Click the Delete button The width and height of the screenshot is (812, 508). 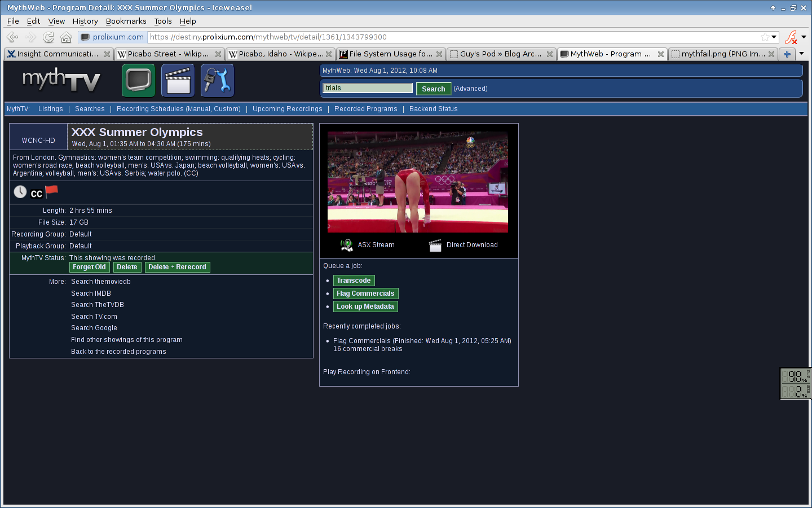[127, 267]
